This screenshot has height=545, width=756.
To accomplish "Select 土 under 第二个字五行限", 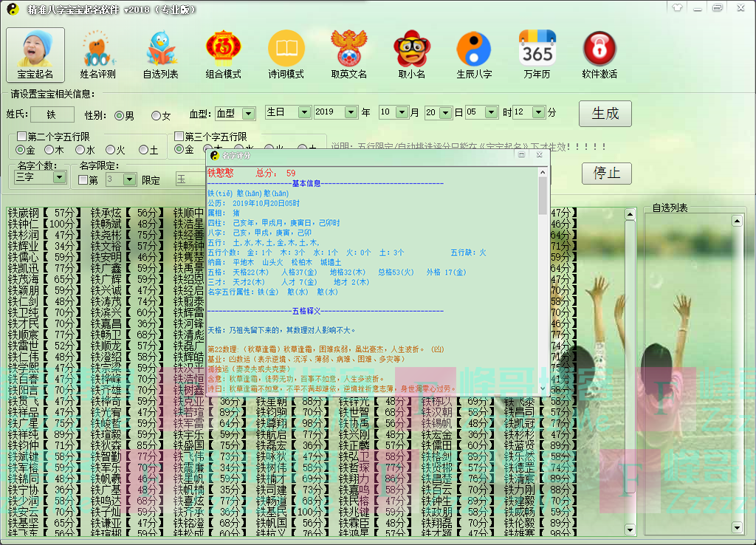I will point(142,149).
